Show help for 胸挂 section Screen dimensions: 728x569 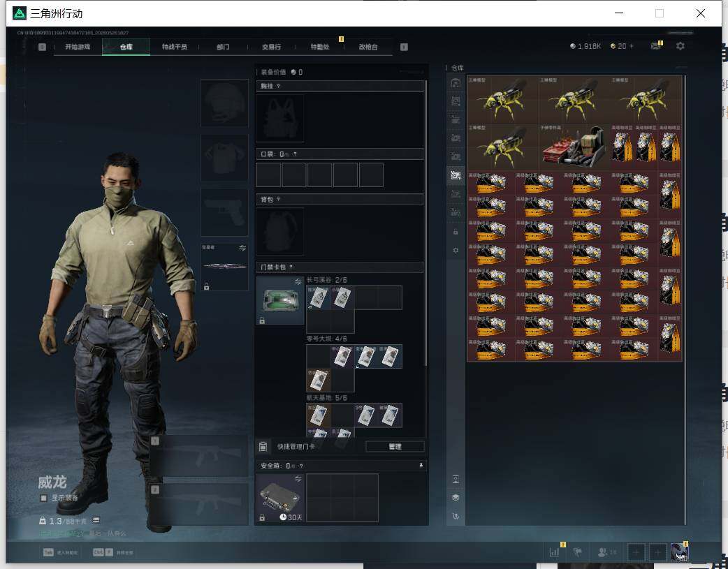[278, 86]
